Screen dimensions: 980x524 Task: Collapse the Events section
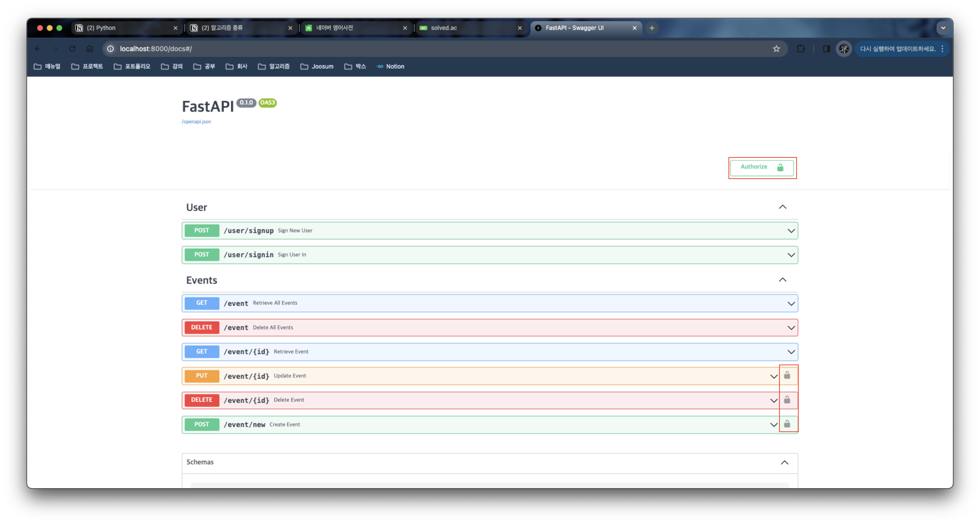coord(782,280)
